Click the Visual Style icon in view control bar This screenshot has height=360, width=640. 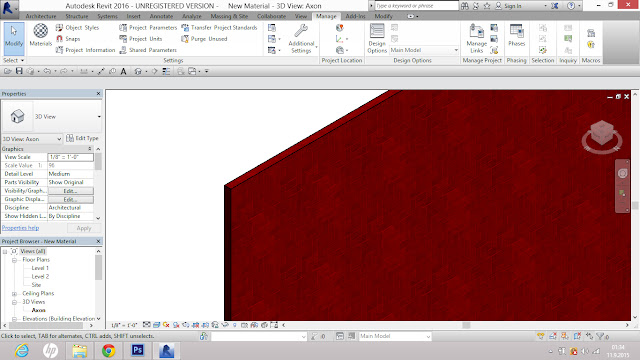(x=156, y=325)
